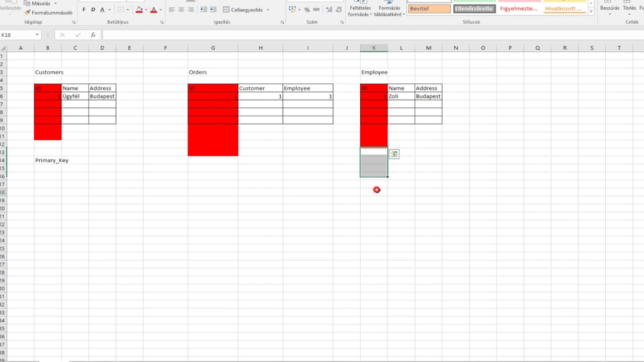Activate the Formátummásoló format painter
This screenshot has height=362, width=644.
click(x=48, y=13)
